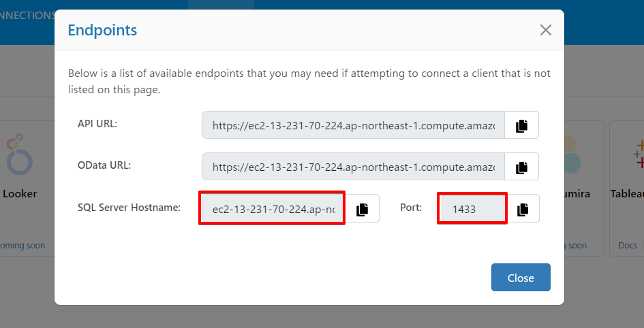
Task: Copy the API URL to clipboard
Action: pyautogui.click(x=522, y=125)
